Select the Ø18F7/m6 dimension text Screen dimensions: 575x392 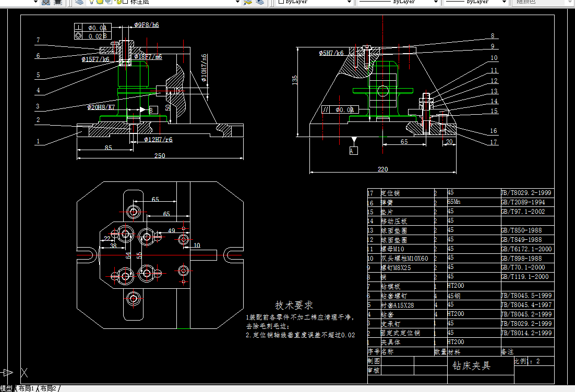[148, 57]
